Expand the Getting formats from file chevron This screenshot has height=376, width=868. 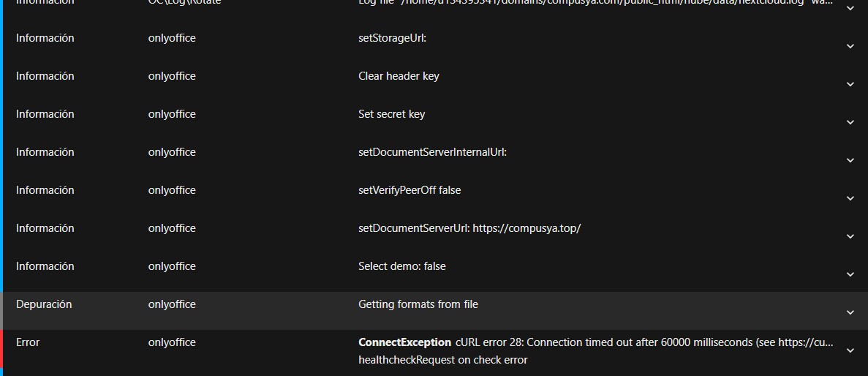tap(850, 312)
